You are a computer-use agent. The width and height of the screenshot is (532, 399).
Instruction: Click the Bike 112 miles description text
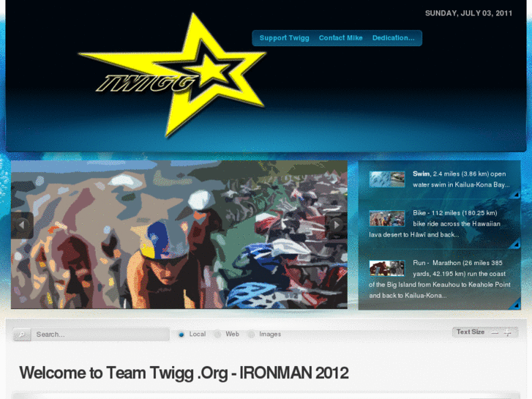(435, 224)
